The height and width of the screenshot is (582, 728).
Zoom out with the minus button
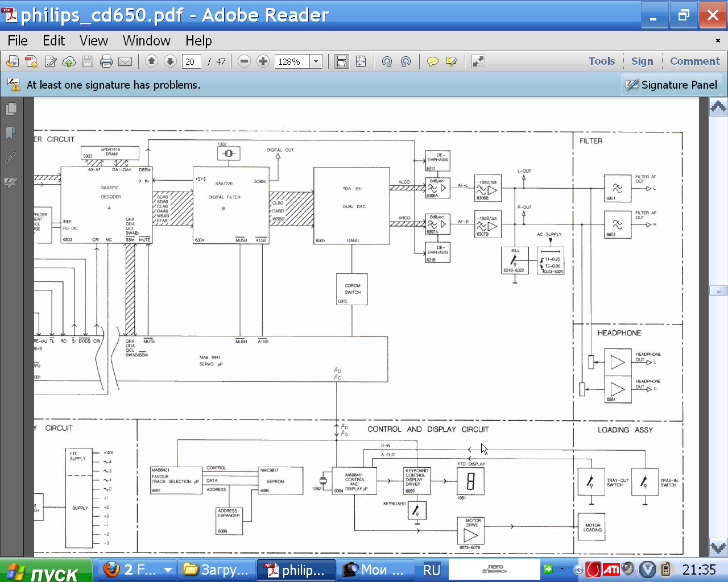pyautogui.click(x=244, y=61)
